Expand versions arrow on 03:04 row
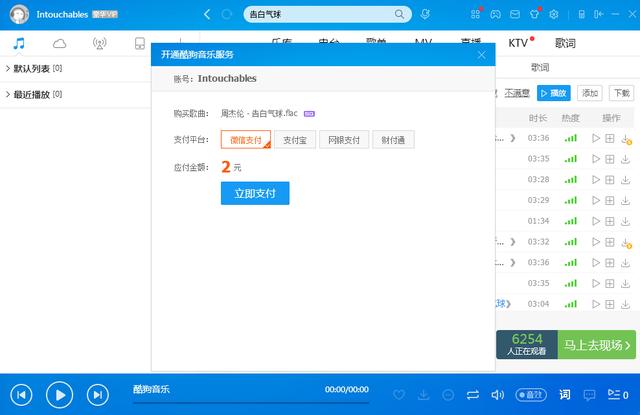This screenshot has height=415, width=640. pos(509,304)
